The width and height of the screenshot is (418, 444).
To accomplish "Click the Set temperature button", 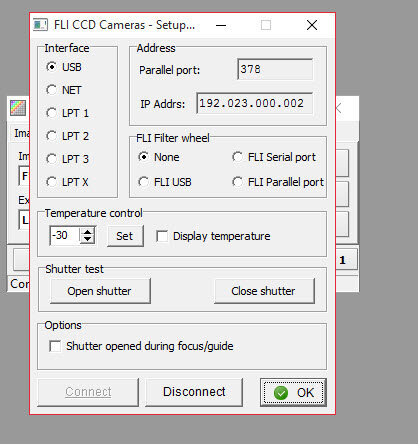I will click(x=125, y=236).
